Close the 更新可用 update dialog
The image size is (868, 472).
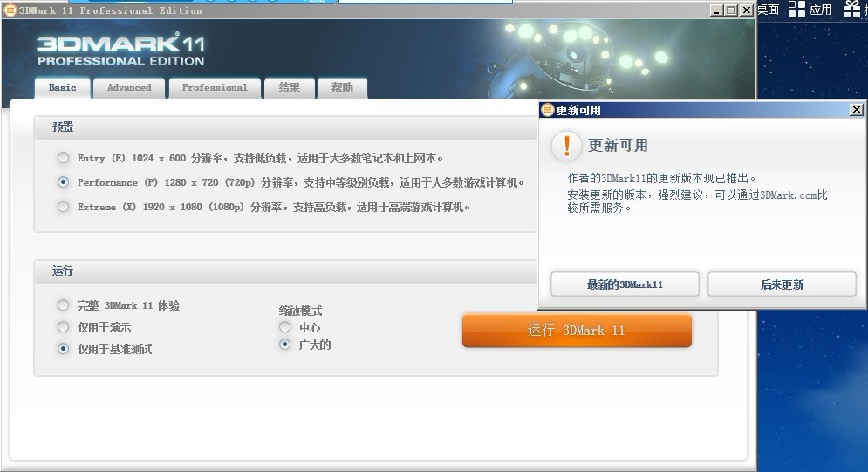click(x=856, y=110)
